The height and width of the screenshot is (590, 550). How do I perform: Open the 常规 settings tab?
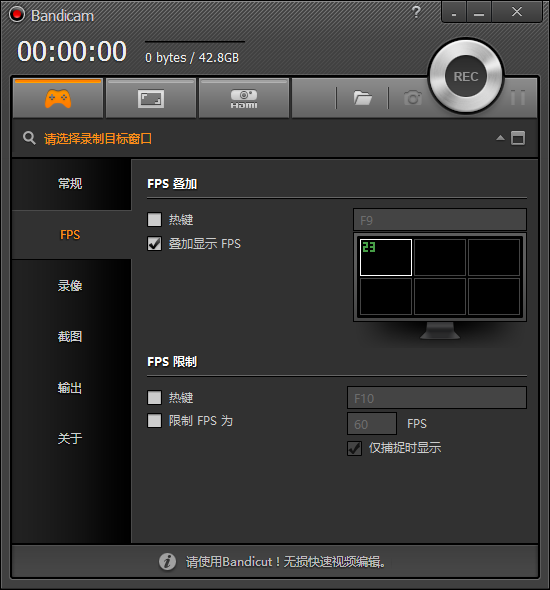(70, 184)
